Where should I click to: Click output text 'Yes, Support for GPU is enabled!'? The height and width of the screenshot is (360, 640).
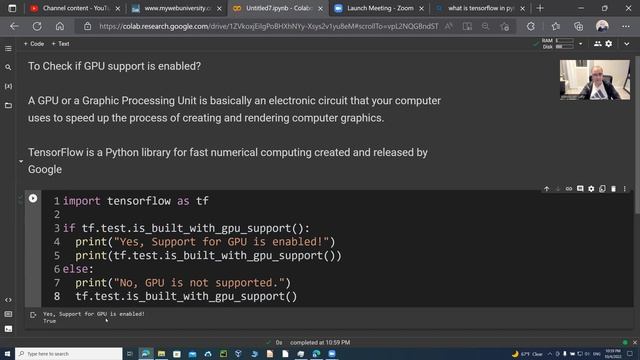pyautogui.click(x=94, y=314)
